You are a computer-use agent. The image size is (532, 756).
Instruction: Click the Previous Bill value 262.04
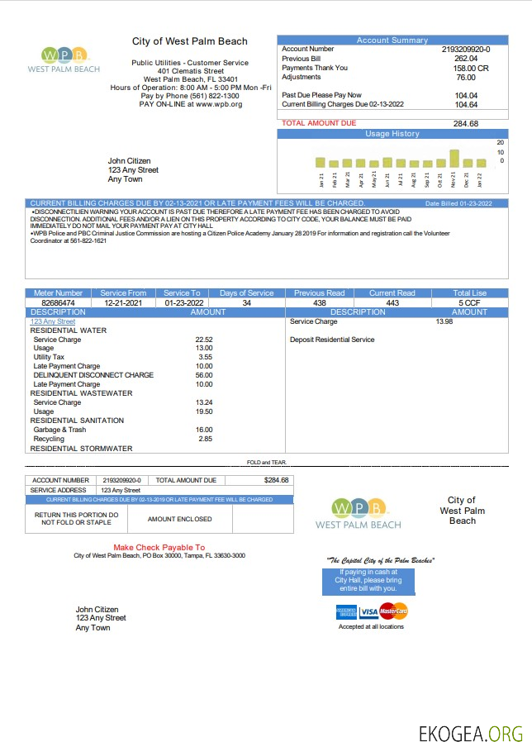tap(466, 59)
